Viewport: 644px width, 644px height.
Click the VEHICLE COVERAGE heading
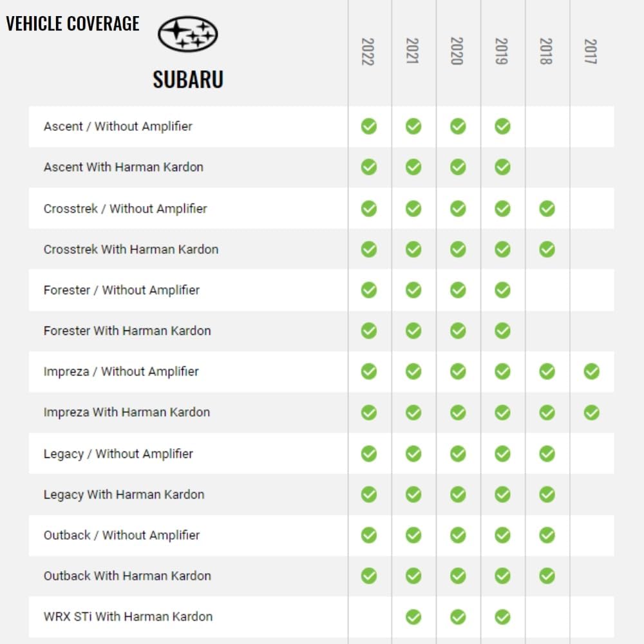coord(73,24)
